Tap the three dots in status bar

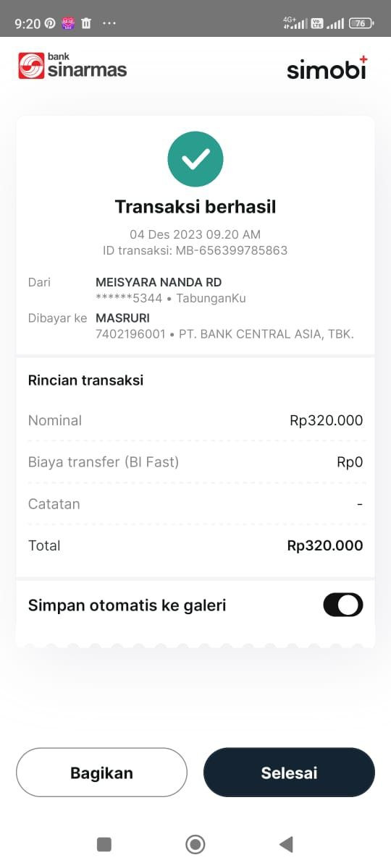[x=109, y=23]
